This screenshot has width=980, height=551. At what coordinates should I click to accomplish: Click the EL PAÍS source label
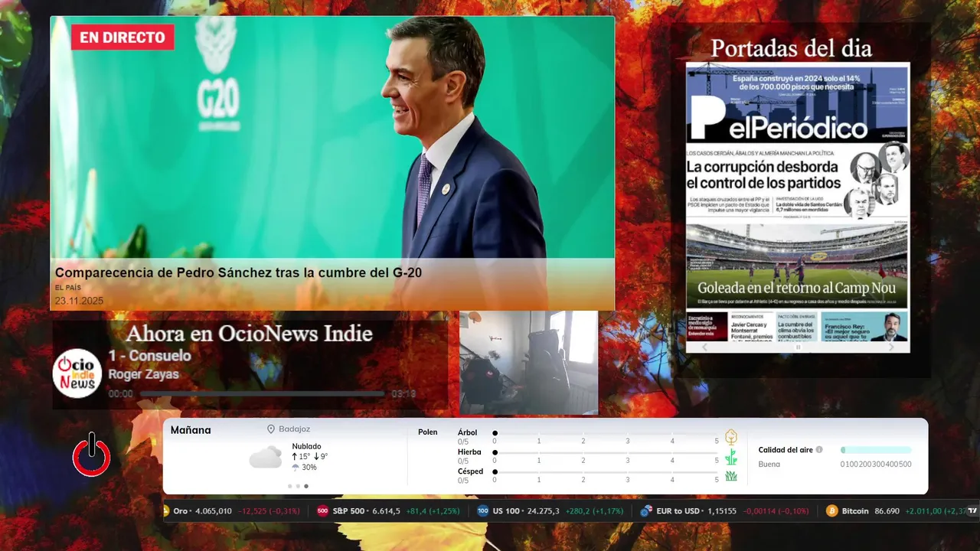click(x=68, y=288)
